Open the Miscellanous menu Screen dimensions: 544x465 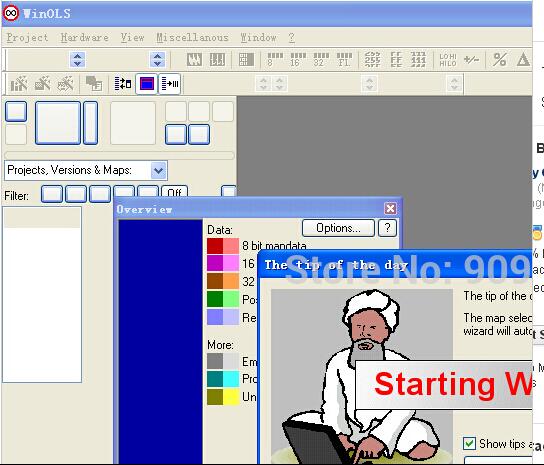click(x=192, y=37)
